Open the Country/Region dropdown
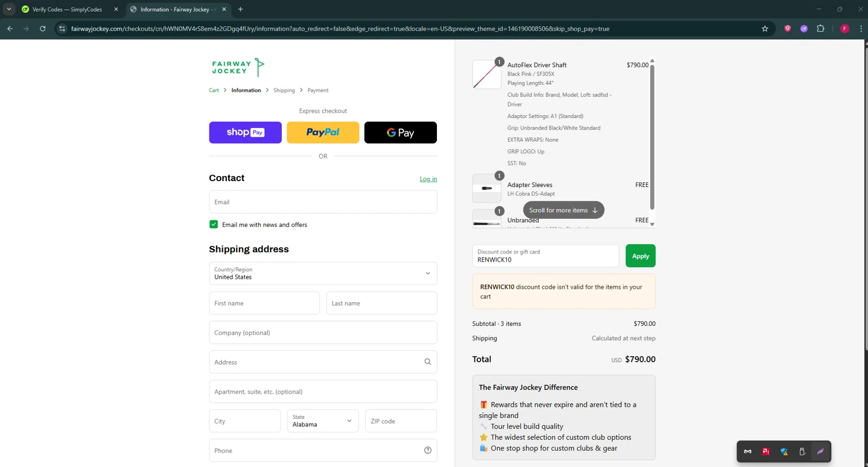 (x=323, y=273)
